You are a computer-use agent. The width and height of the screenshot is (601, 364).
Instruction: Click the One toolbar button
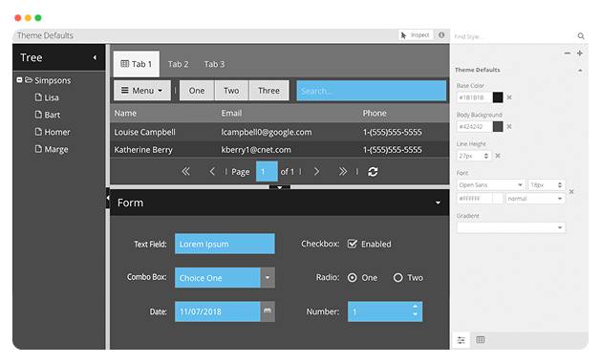[197, 91]
